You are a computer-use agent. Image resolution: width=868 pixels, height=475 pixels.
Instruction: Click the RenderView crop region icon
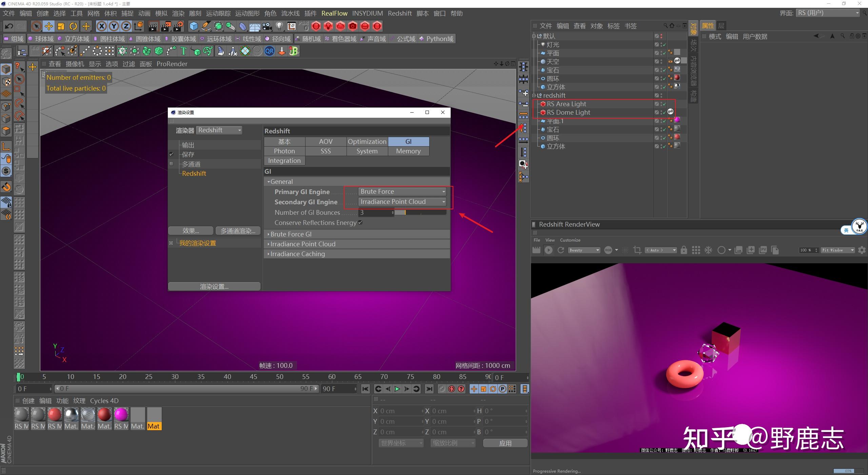[637, 250]
